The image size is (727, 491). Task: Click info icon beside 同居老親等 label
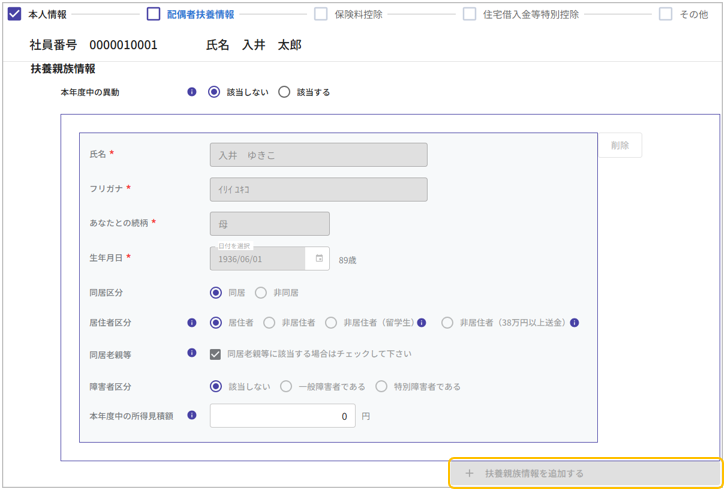(192, 353)
